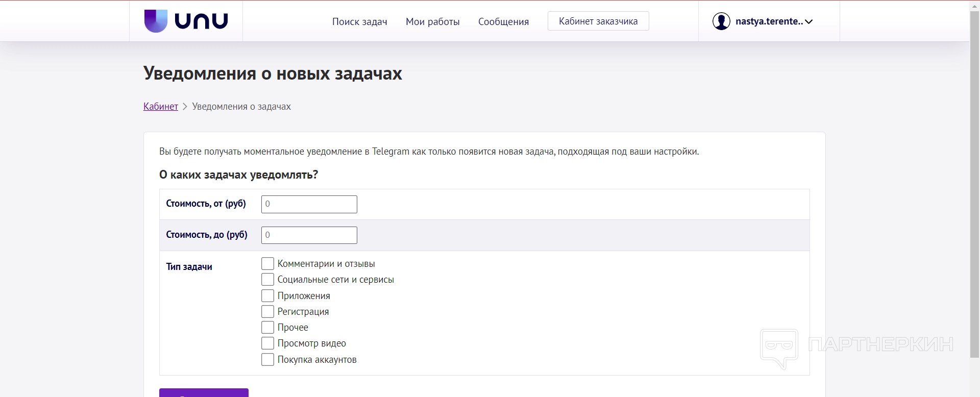980x397 pixels.
Task: Click the UNU logo icon
Action: pyautogui.click(x=156, y=21)
